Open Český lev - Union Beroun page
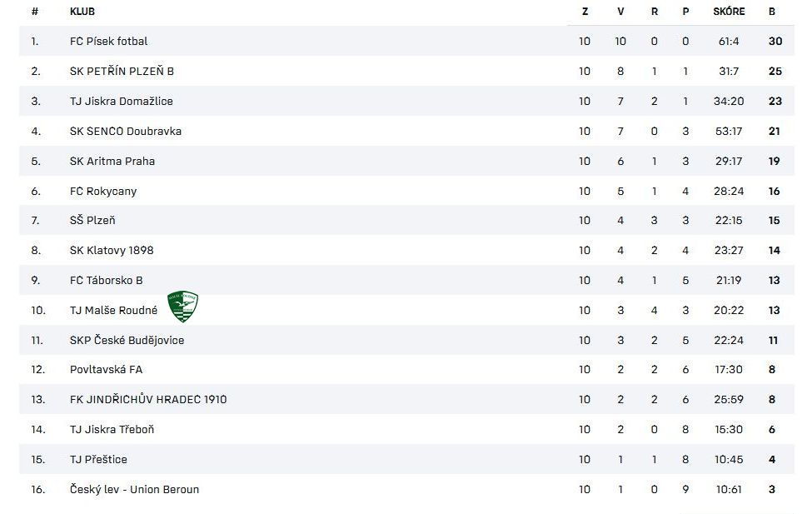The height and width of the screenshot is (514, 812). 134,489
